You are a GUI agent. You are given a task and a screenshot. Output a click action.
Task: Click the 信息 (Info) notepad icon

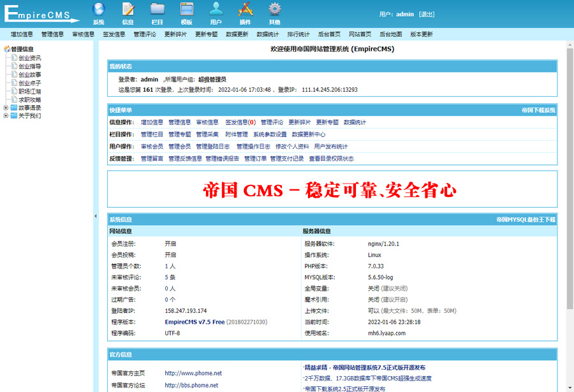pos(128,10)
